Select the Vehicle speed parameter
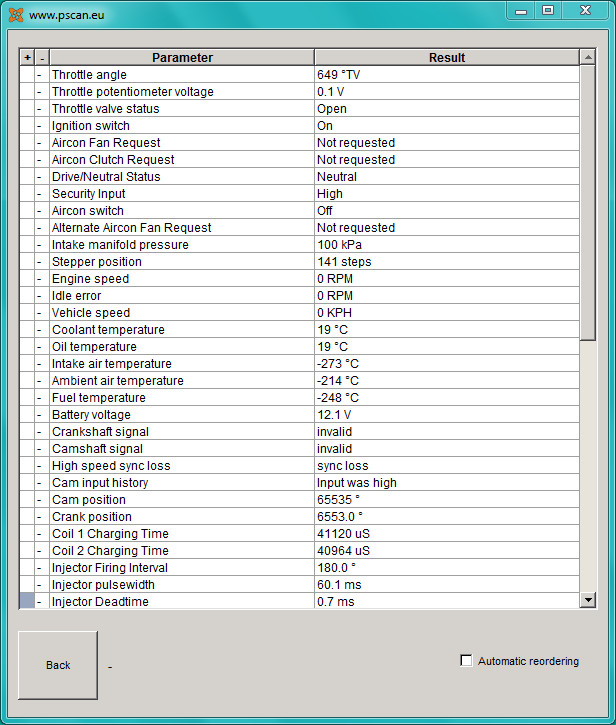The image size is (616, 725). click(x=182, y=312)
